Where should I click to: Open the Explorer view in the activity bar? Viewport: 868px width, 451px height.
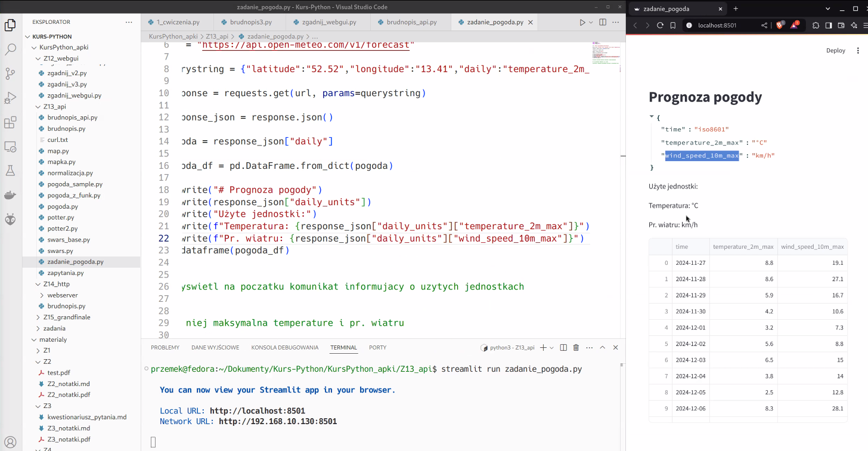[10, 25]
